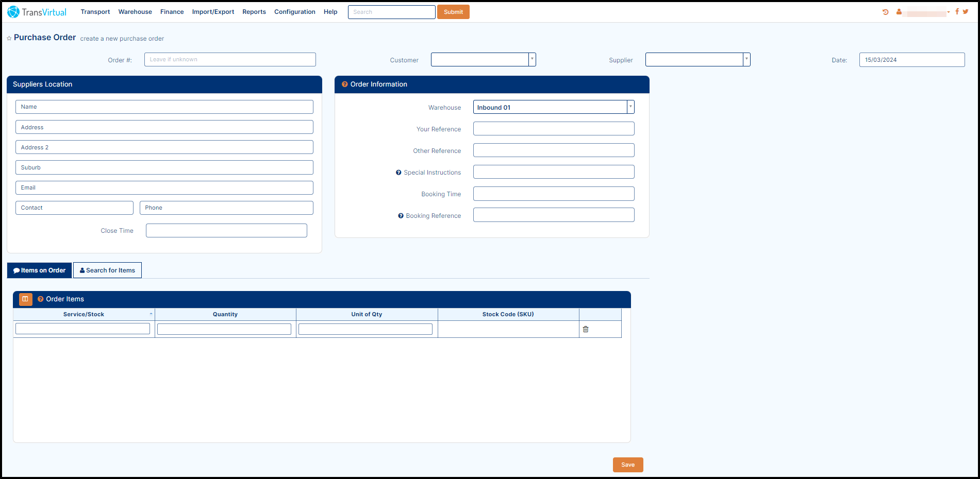Click the Twitter bird icon

pyautogui.click(x=966, y=11)
